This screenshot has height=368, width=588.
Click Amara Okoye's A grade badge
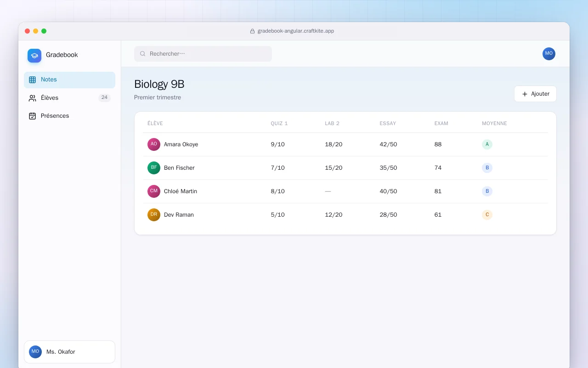click(487, 144)
